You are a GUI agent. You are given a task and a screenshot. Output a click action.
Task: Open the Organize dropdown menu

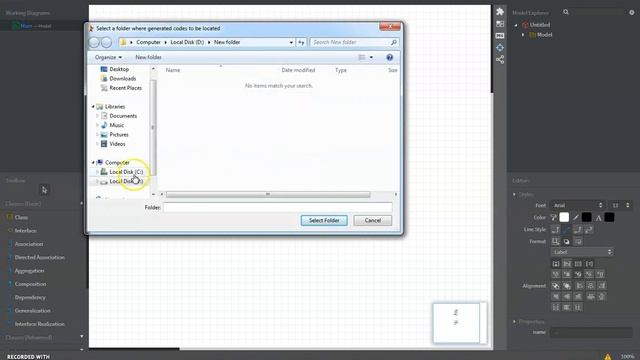coord(108,58)
